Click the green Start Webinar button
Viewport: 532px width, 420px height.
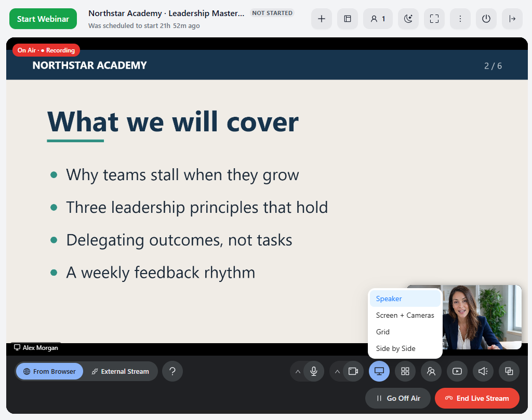[x=43, y=19]
